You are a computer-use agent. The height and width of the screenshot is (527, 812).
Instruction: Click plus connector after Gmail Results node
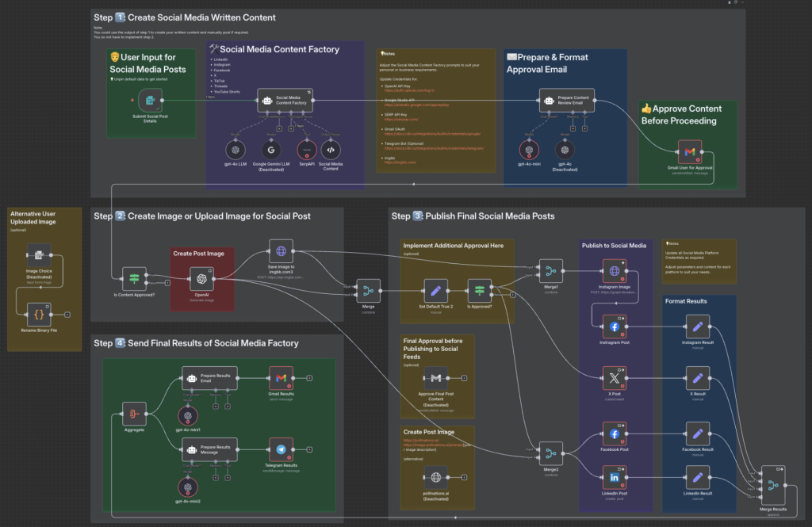pyautogui.click(x=309, y=378)
